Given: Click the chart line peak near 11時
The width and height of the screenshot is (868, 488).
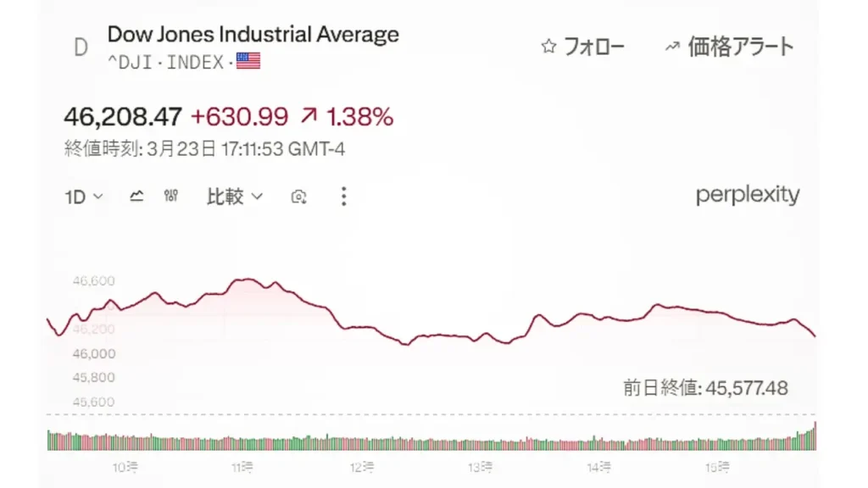Looking at the screenshot, I should coord(246,279).
